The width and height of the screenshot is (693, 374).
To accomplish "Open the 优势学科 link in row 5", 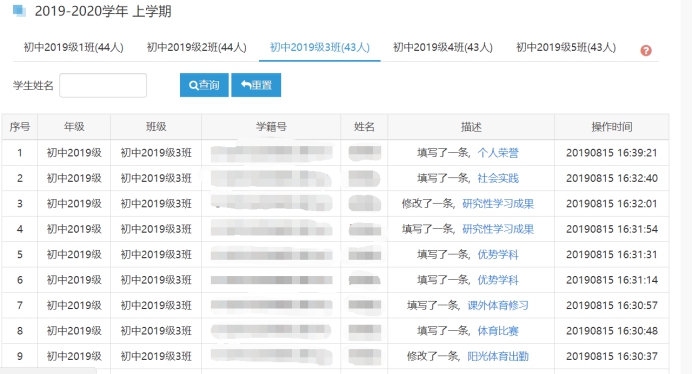I will 498,255.
